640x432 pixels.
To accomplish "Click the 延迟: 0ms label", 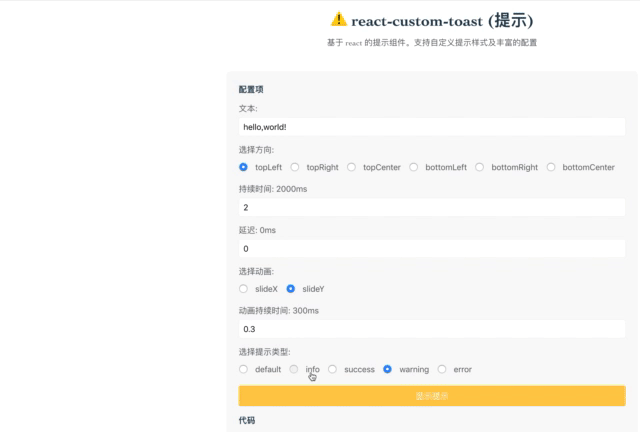I will [257, 230].
